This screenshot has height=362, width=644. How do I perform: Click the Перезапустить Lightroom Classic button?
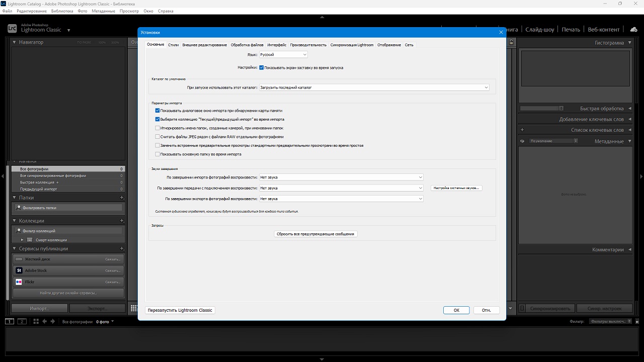coord(180,310)
